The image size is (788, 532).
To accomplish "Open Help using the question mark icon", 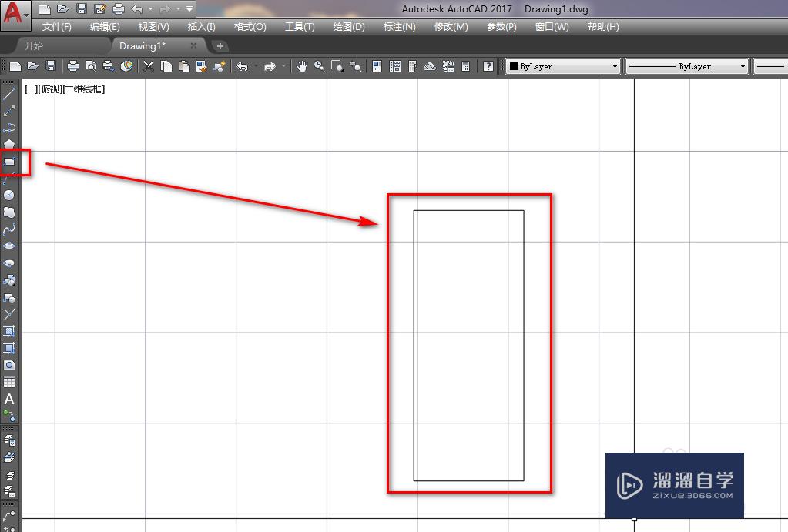I will (488, 65).
